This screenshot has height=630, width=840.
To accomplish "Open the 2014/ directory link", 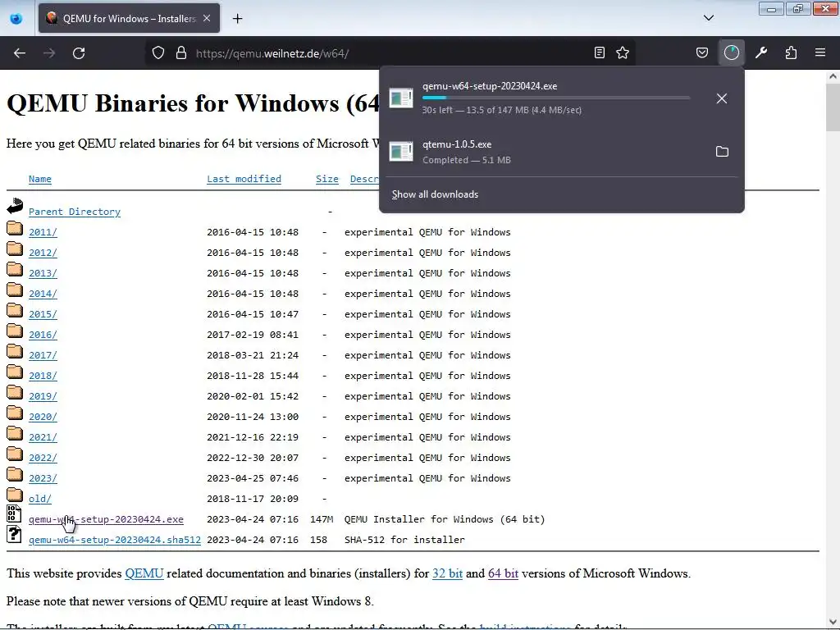I will 43,294.
